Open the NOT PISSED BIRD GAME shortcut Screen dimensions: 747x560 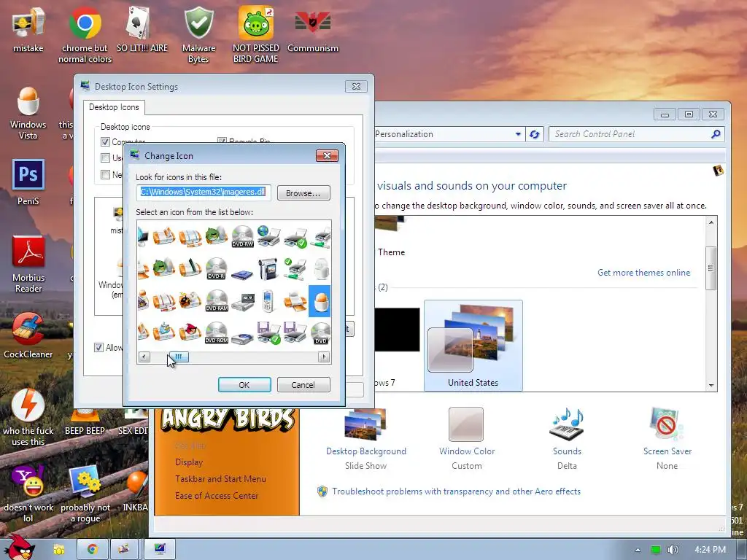(x=256, y=35)
